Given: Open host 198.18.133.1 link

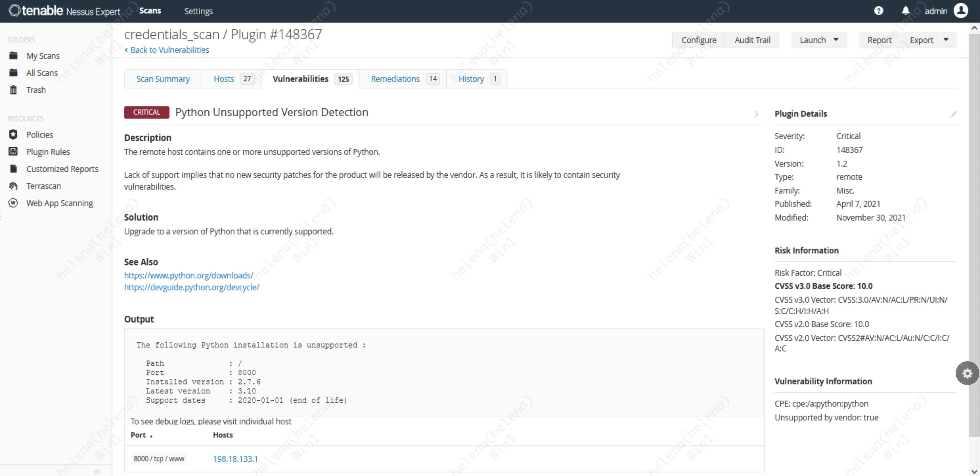Looking at the screenshot, I should 235,459.
